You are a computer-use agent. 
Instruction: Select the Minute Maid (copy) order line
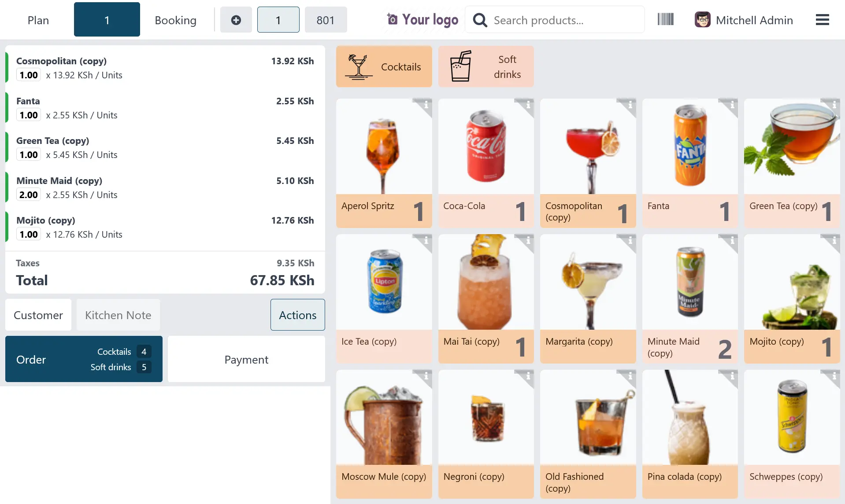(165, 188)
